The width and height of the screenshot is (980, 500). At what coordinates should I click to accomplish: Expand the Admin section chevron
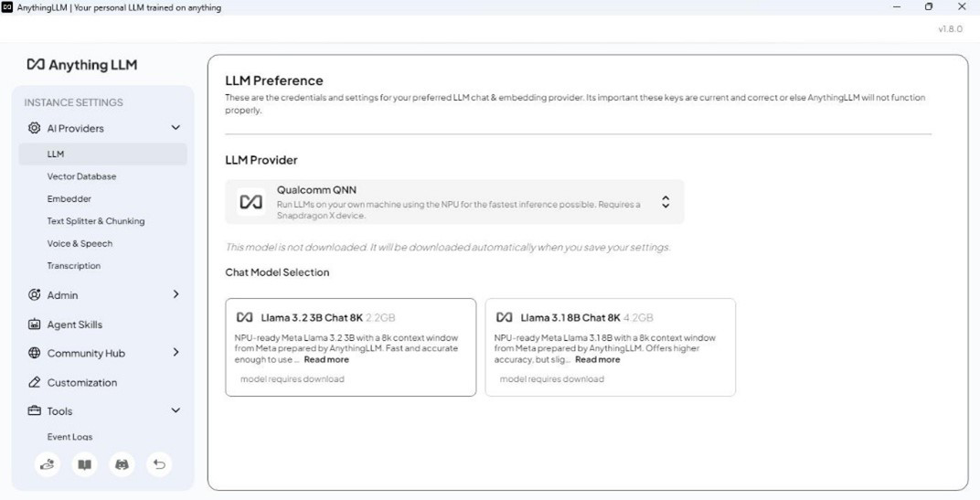(x=176, y=293)
